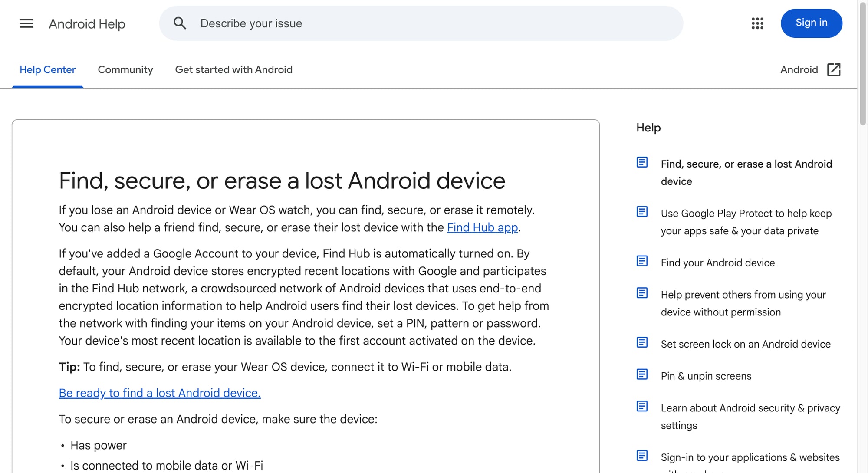
Task: Click the Sign in button
Action: coord(811,23)
